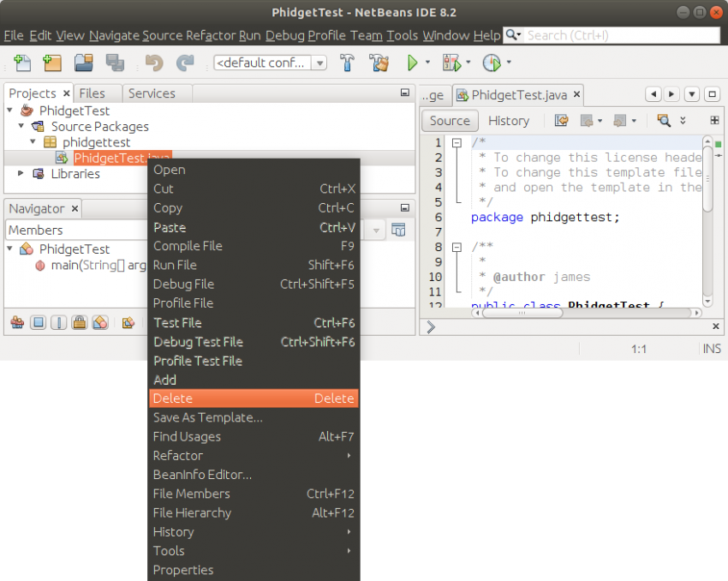The image size is (728, 581).
Task: Click the Open Project toolbar icon
Action: tap(84, 63)
